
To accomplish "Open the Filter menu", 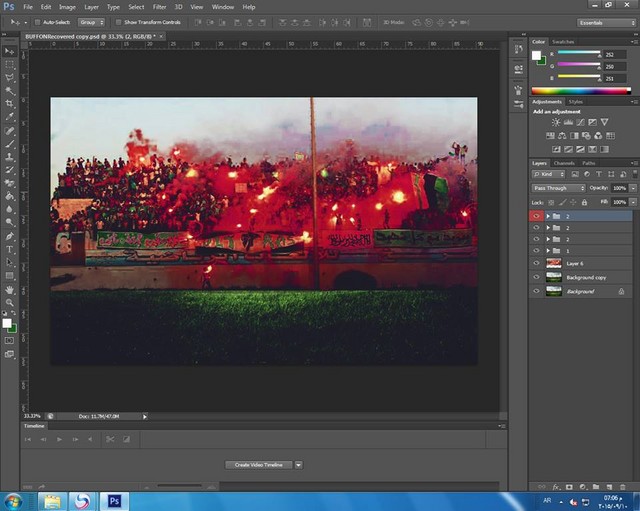I will point(160,7).
